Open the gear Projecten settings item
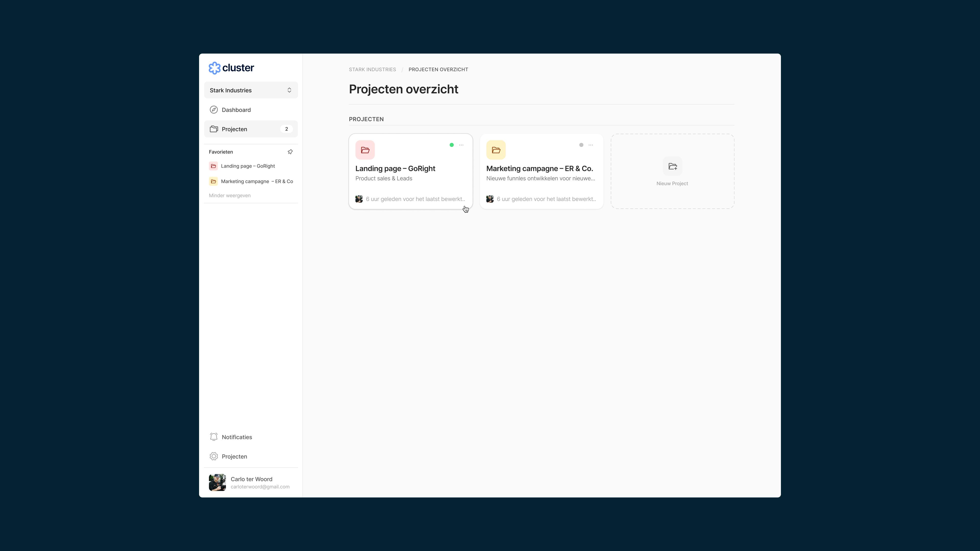Screen dimensions: 980x551 tap(251, 456)
